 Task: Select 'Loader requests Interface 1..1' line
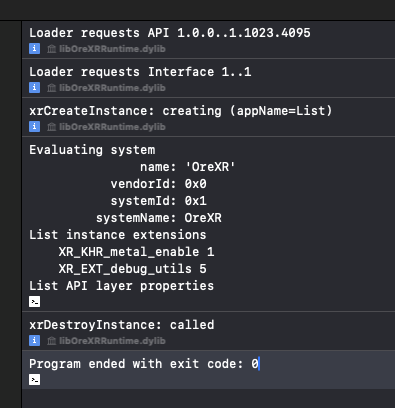click(140, 72)
